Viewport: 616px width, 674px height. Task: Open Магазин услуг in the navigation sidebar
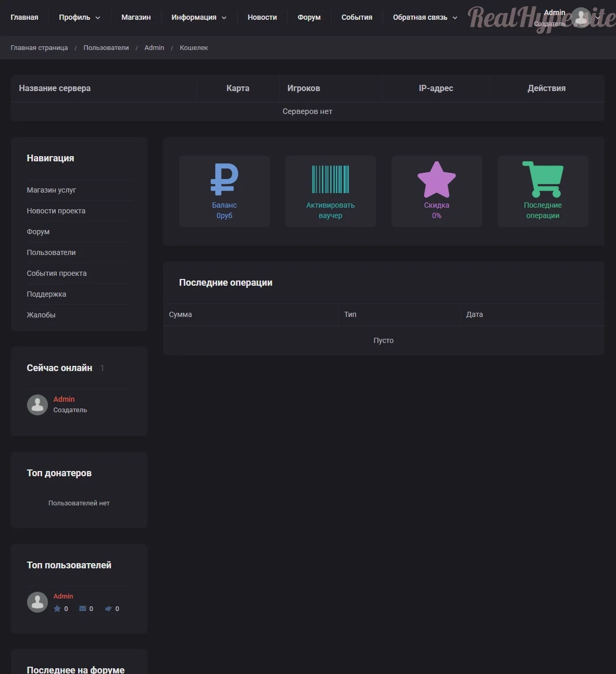pos(52,190)
